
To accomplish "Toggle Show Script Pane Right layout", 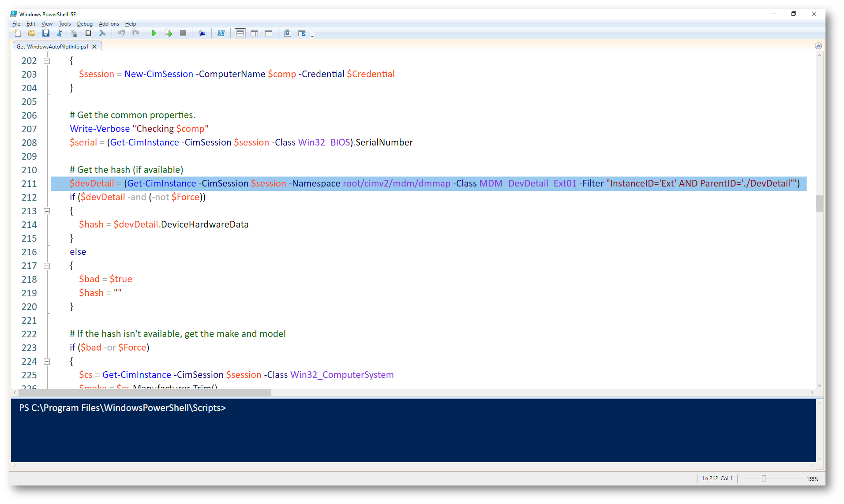I will point(255,34).
